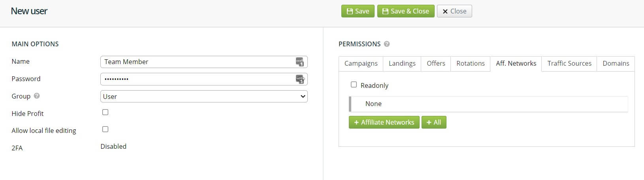Toggle Allow local file editing checkbox

click(105, 129)
